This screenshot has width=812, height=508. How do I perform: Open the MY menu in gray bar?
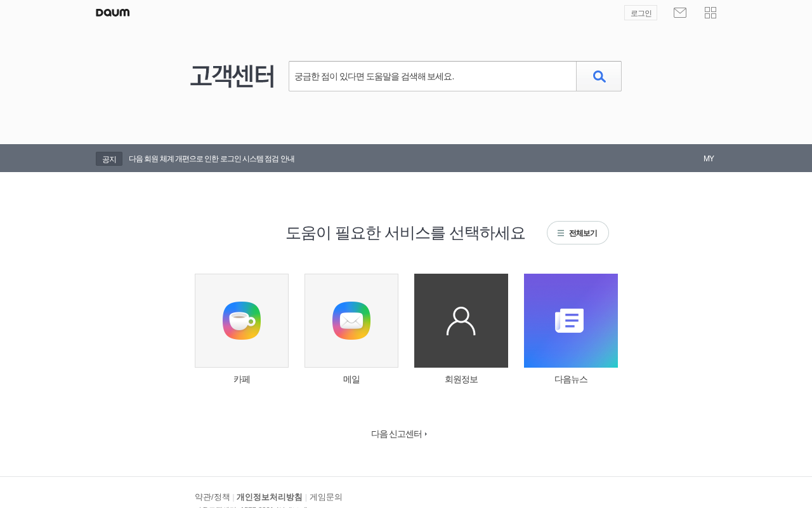pyautogui.click(x=709, y=159)
